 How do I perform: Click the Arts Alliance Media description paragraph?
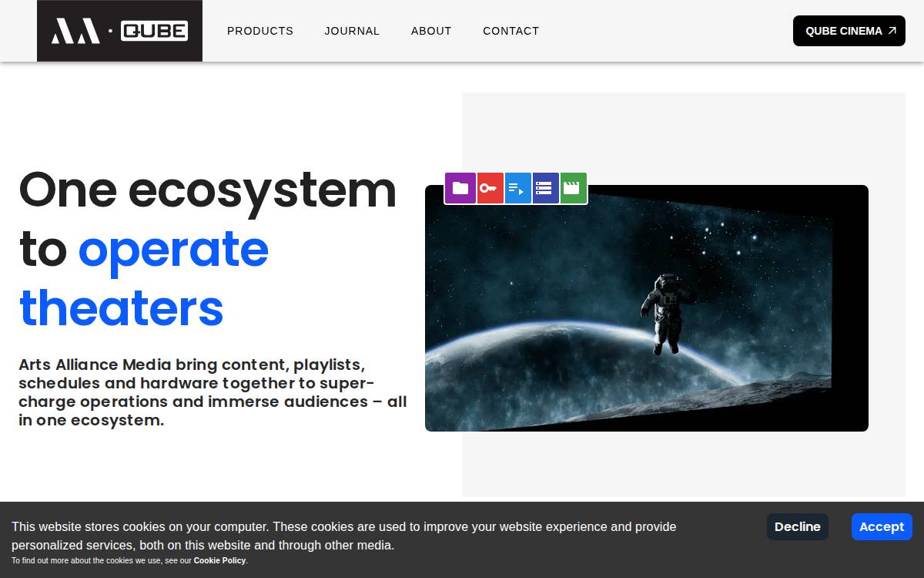(213, 392)
